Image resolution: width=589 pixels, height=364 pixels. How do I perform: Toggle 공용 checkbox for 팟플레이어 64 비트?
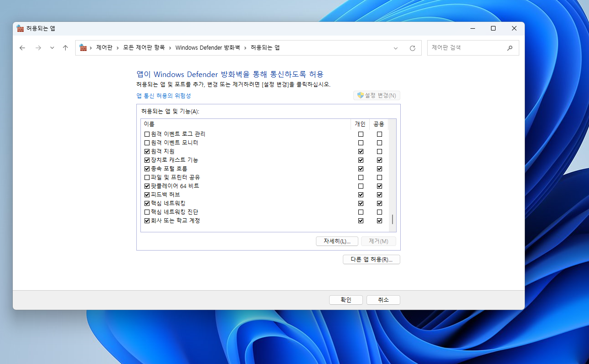tap(379, 186)
